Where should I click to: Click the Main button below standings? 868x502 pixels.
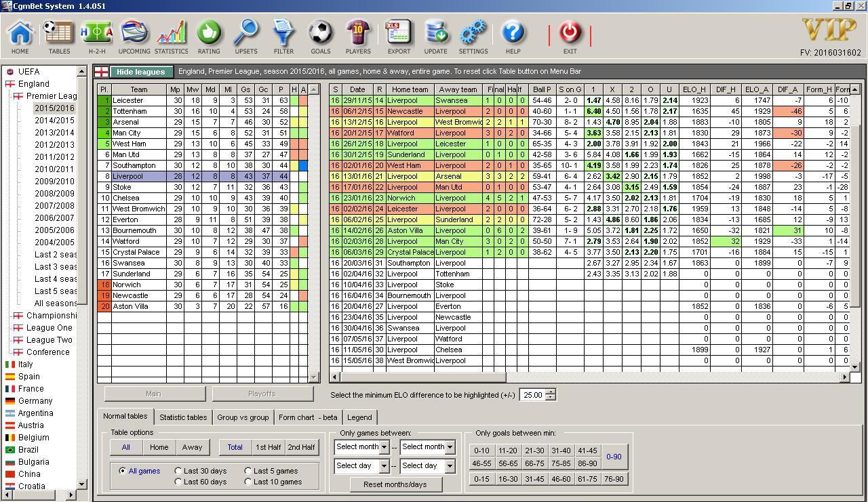[153, 394]
